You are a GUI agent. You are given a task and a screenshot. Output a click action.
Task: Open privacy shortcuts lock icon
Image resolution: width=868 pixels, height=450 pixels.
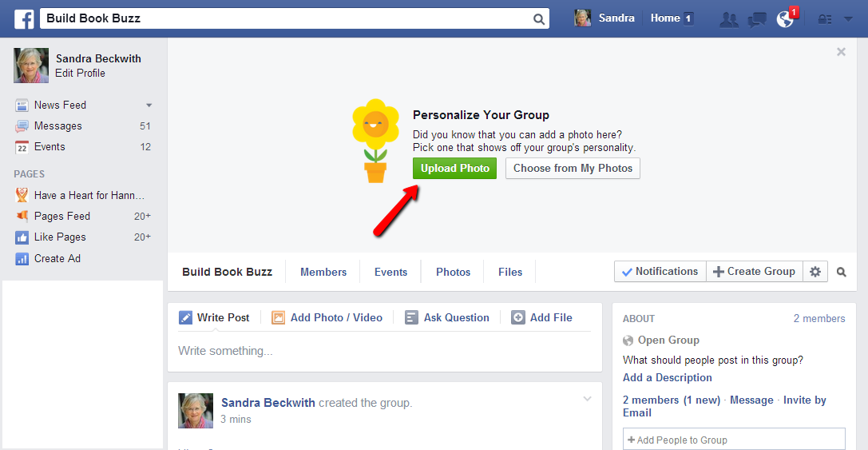point(826,19)
